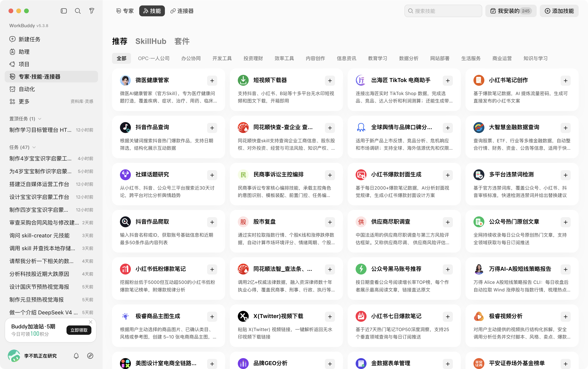
Task: Filter skills by 开发工具 category
Action: [x=222, y=59]
